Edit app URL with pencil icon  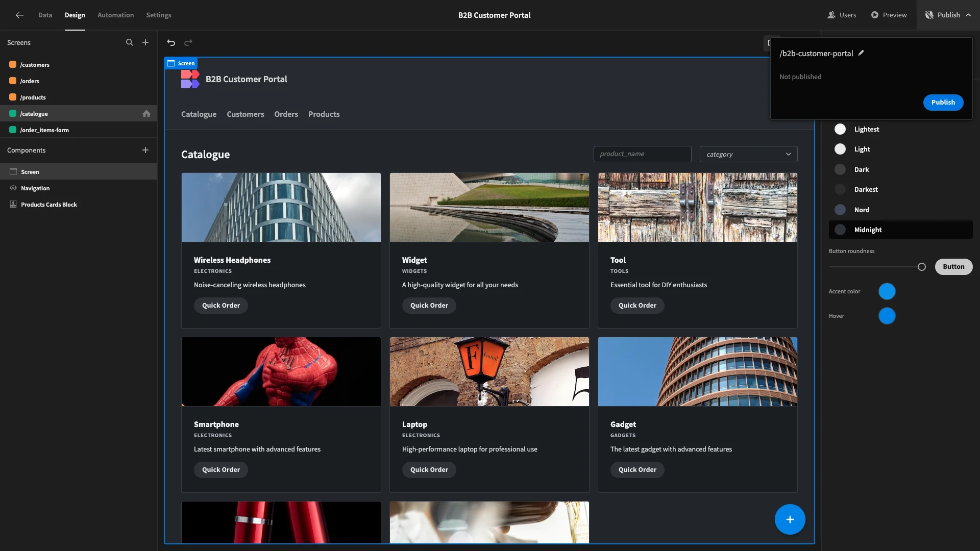[861, 53]
